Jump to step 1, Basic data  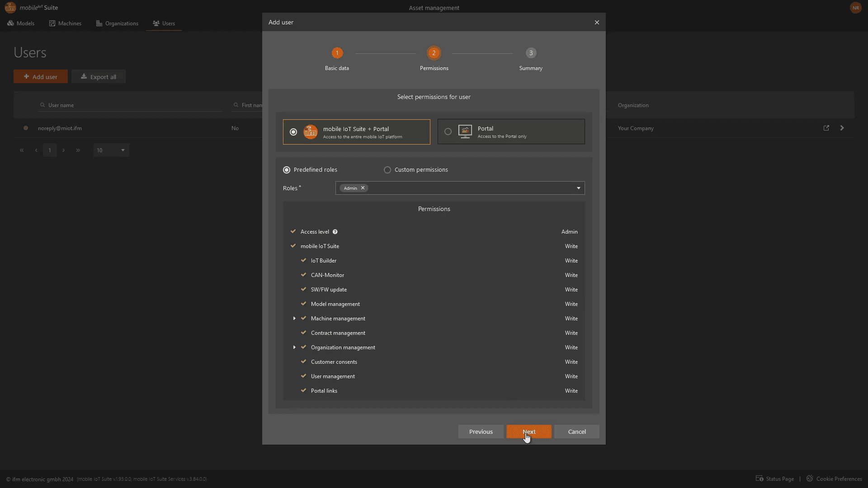coord(337,53)
